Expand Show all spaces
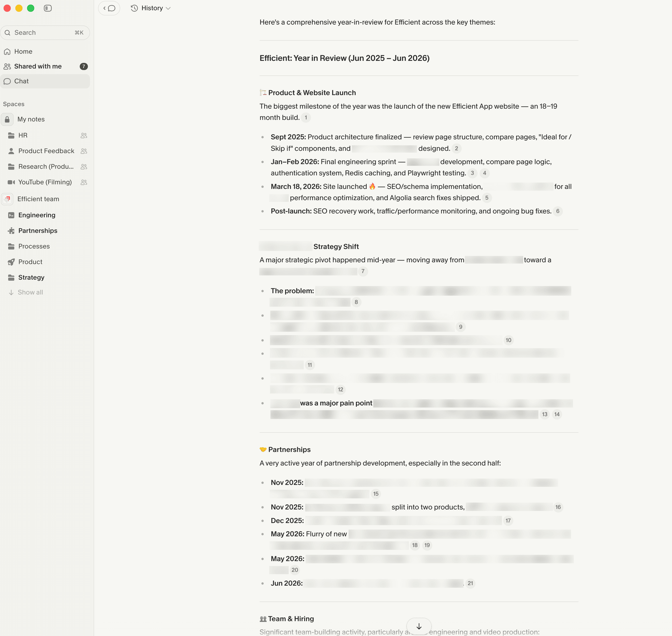Screen dimensions: 672x636 click(26, 292)
